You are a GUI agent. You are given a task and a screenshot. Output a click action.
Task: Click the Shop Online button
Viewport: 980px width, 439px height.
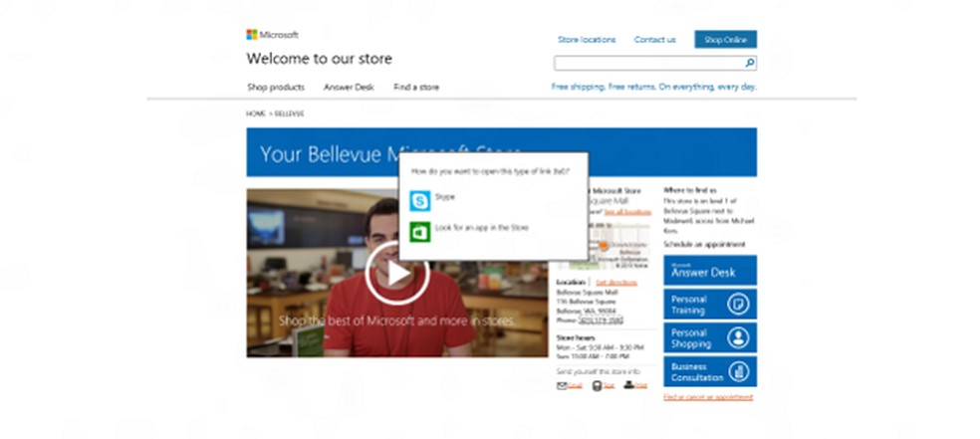point(725,40)
